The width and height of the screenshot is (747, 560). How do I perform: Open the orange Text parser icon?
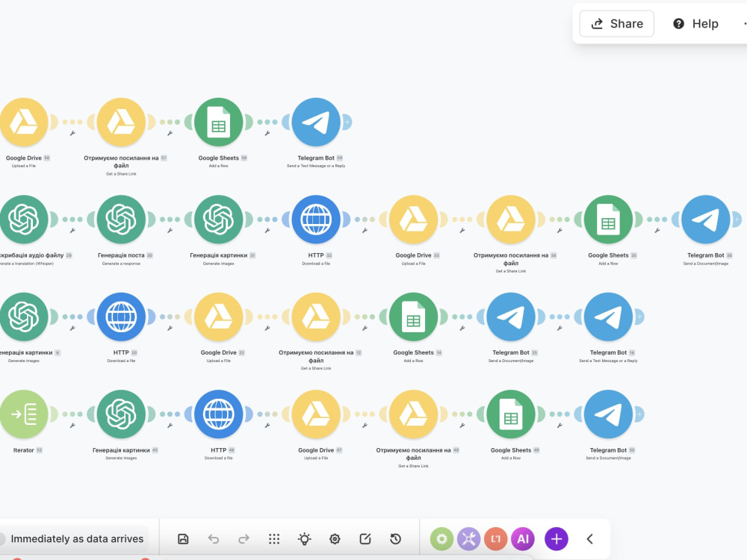coord(496,538)
